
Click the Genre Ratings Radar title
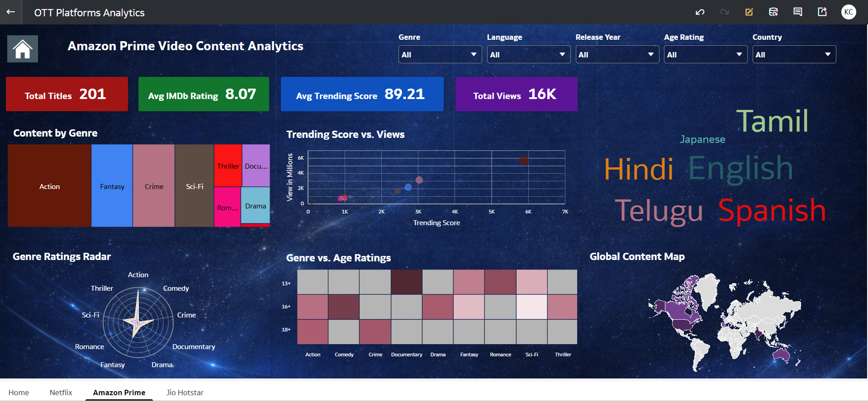[x=62, y=256]
